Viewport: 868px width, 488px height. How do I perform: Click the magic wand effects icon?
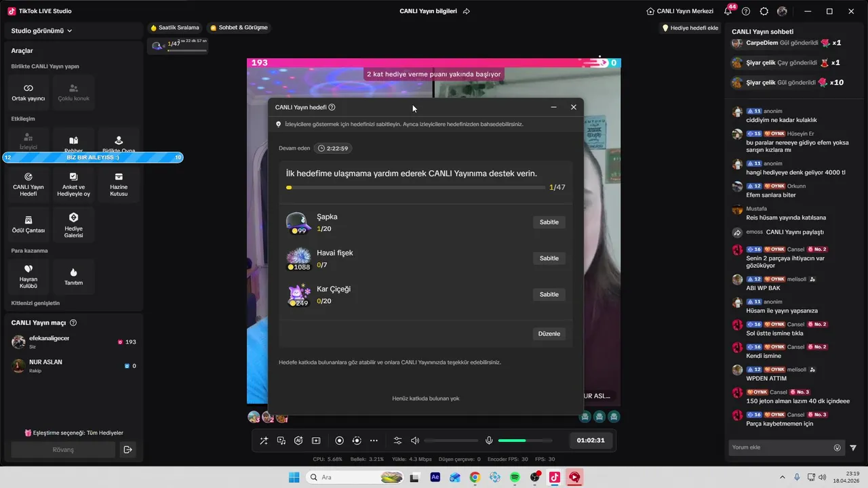pyautogui.click(x=264, y=441)
